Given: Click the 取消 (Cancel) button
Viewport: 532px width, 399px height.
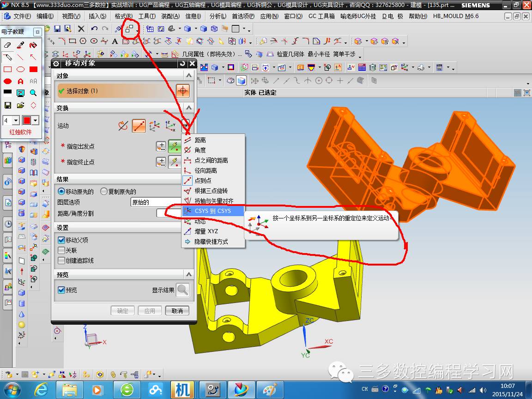Looking at the screenshot, I should coord(177,311).
